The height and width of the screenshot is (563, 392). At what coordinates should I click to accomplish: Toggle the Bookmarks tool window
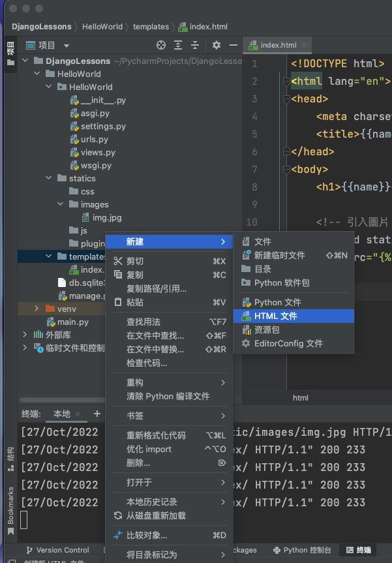click(x=10, y=506)
